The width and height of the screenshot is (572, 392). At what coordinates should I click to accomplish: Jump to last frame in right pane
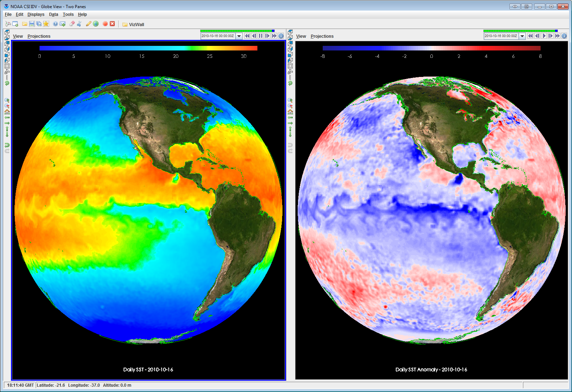557,36
